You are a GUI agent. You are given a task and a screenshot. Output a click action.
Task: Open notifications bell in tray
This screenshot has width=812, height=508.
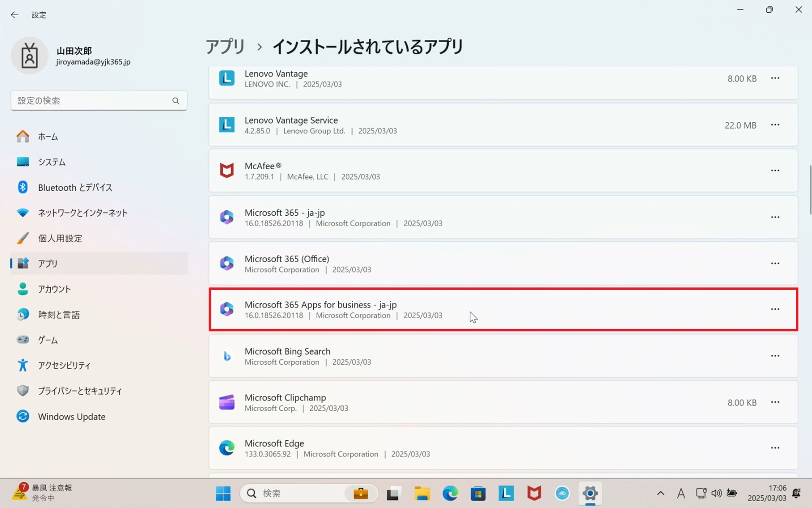point(796,493)
